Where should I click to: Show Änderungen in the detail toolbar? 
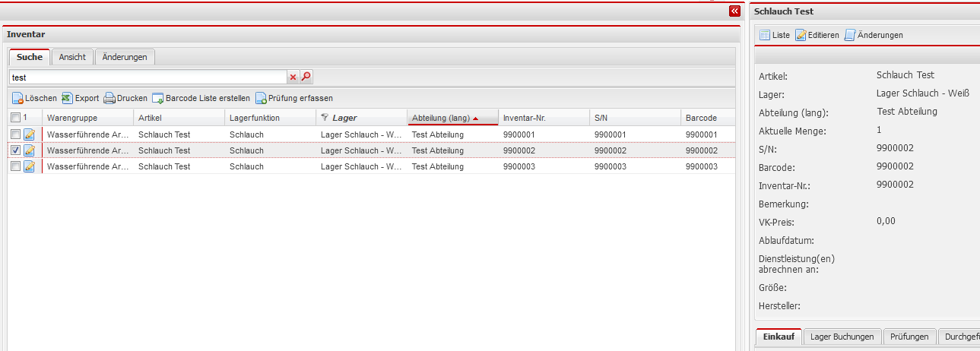(874, 35)
